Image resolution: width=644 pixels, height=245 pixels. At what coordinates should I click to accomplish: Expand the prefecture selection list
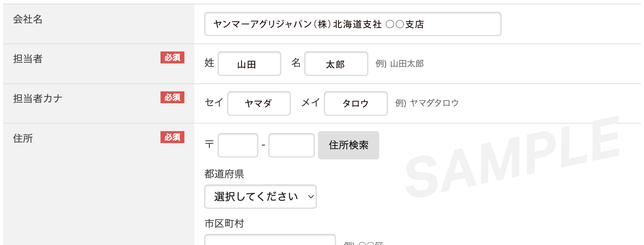[260, 197]
